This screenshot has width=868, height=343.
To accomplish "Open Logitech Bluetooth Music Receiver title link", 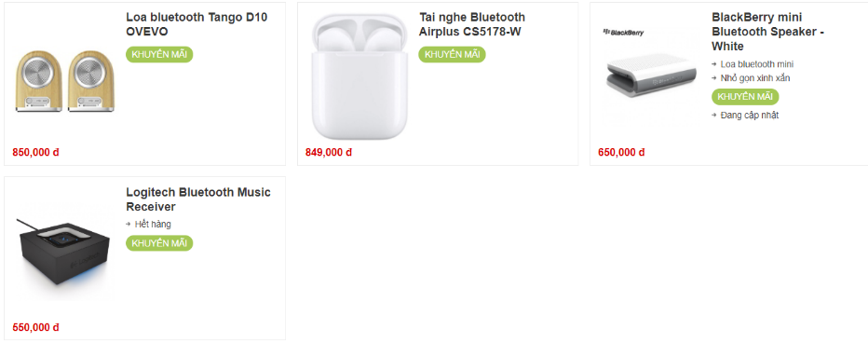I will (x=198, y=199).
